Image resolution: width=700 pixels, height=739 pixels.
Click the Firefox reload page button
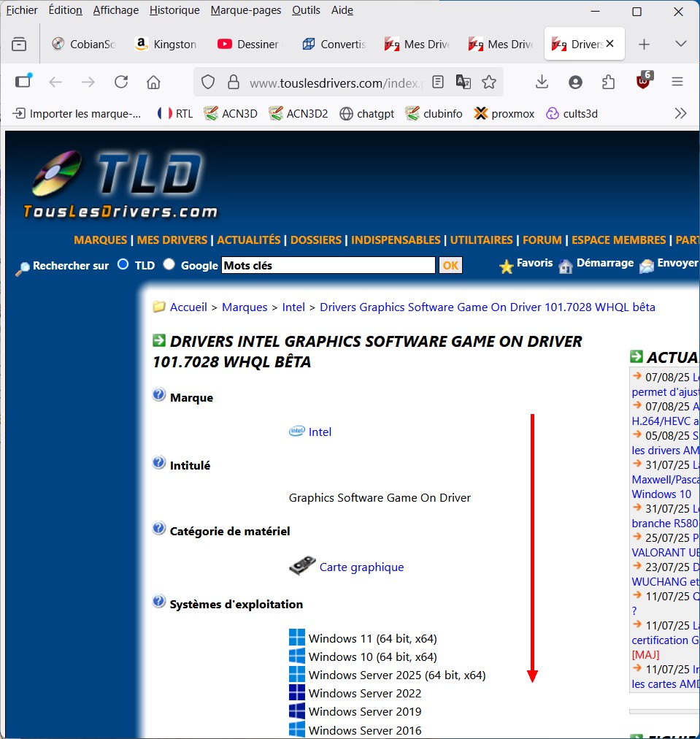(121, 83)
